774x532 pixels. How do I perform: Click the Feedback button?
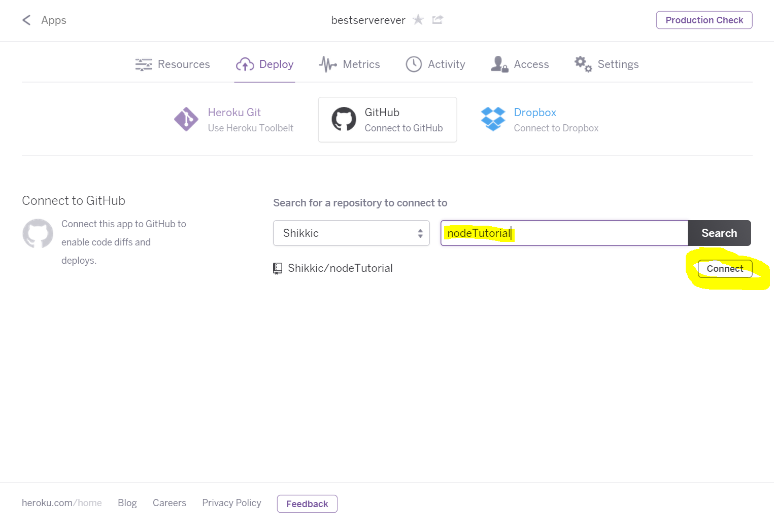point(307,504)
